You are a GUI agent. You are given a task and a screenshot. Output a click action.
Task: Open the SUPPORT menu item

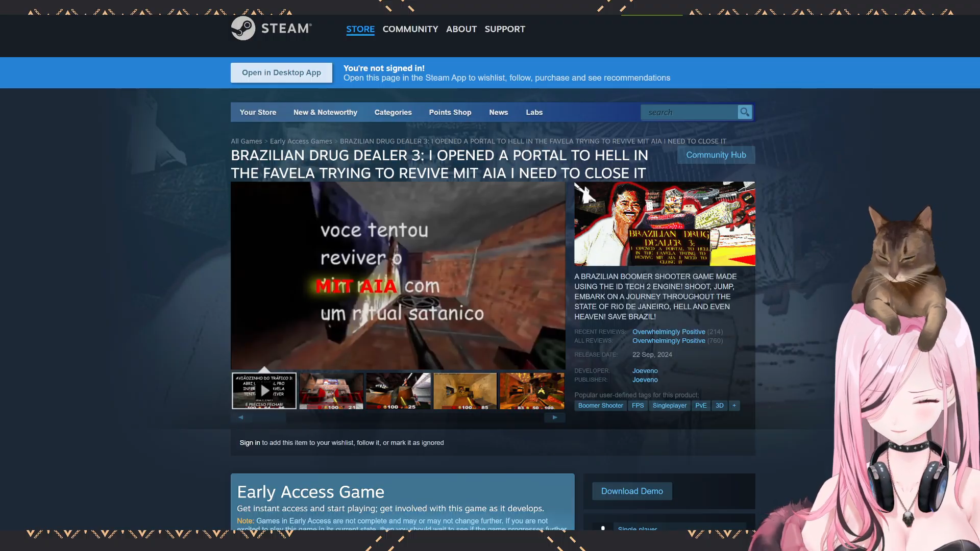tap(504, 29)
